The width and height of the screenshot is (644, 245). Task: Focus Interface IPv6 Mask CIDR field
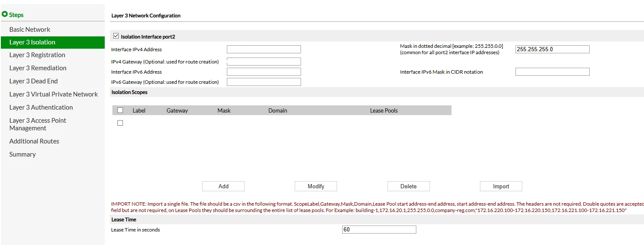[552, 72]
